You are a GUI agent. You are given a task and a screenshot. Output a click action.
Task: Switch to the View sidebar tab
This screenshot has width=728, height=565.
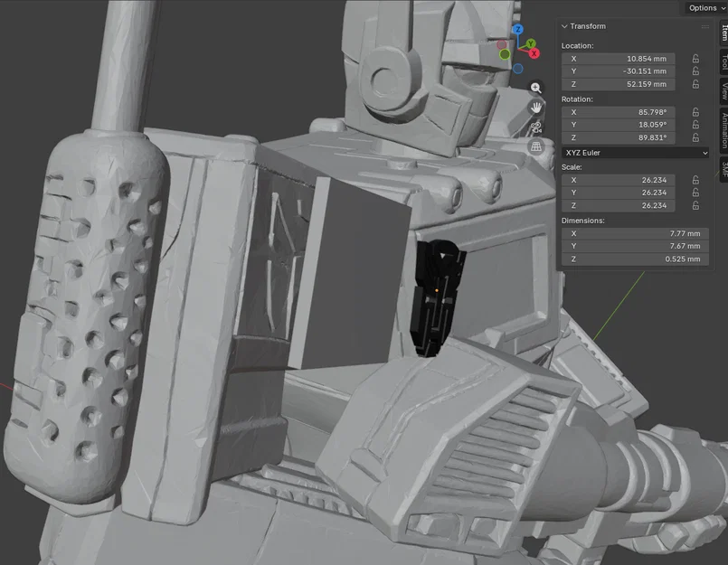pos(723,91)
